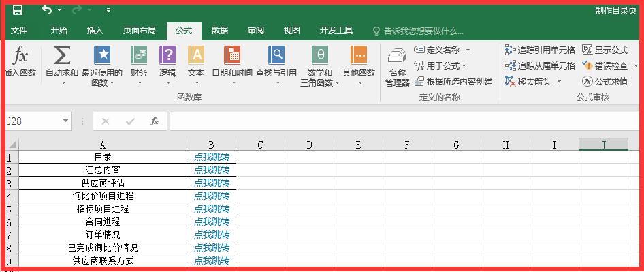Open the 其他函数 book icon
The width and height of the screenshot is (644, 272).
359,55
